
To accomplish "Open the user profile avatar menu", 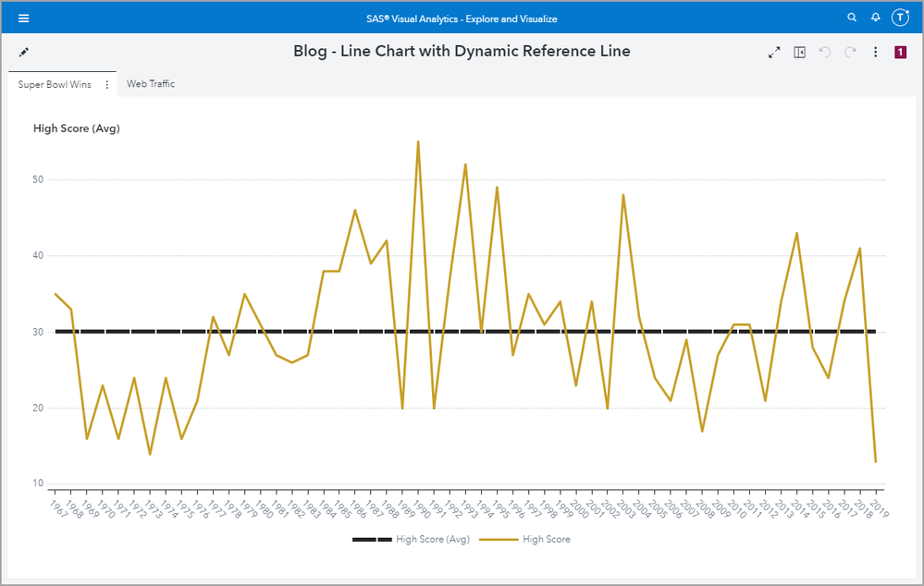I will (x=900, y=18).
